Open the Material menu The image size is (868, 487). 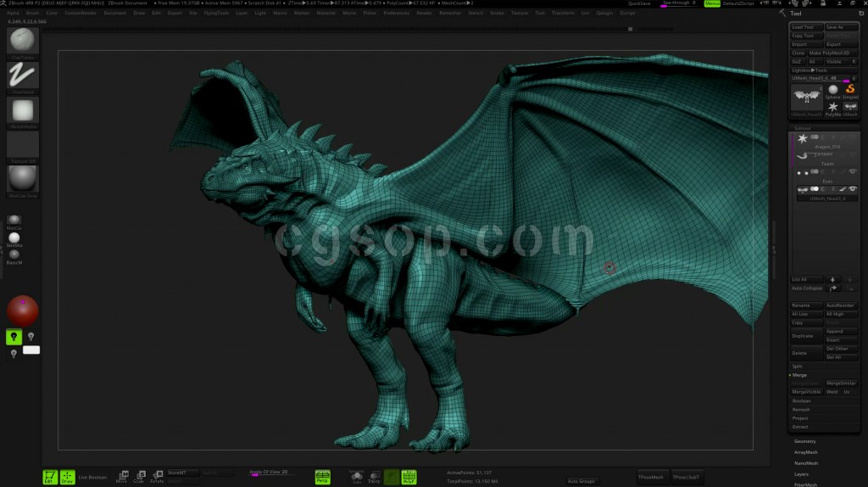[325, 14]
